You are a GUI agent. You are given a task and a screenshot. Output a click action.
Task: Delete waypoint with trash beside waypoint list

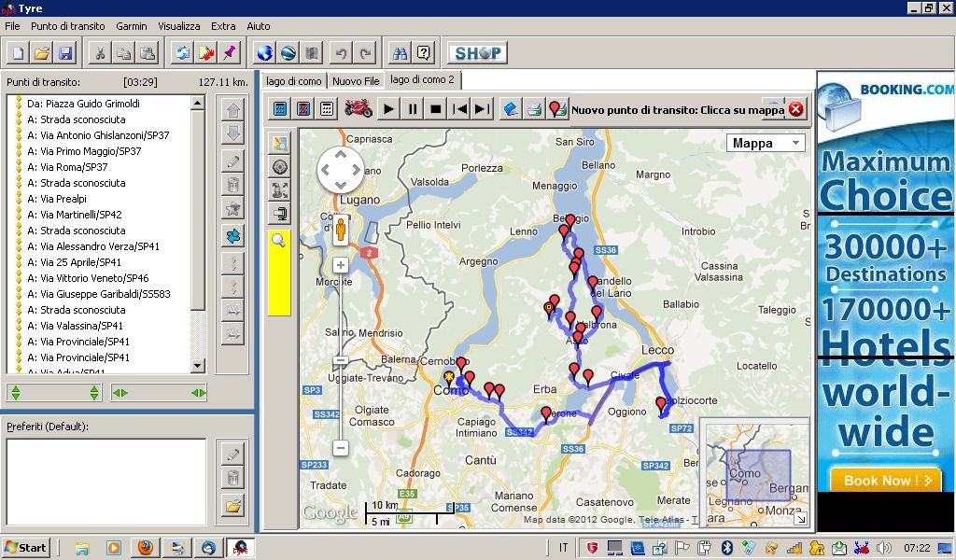coord(232,185)
